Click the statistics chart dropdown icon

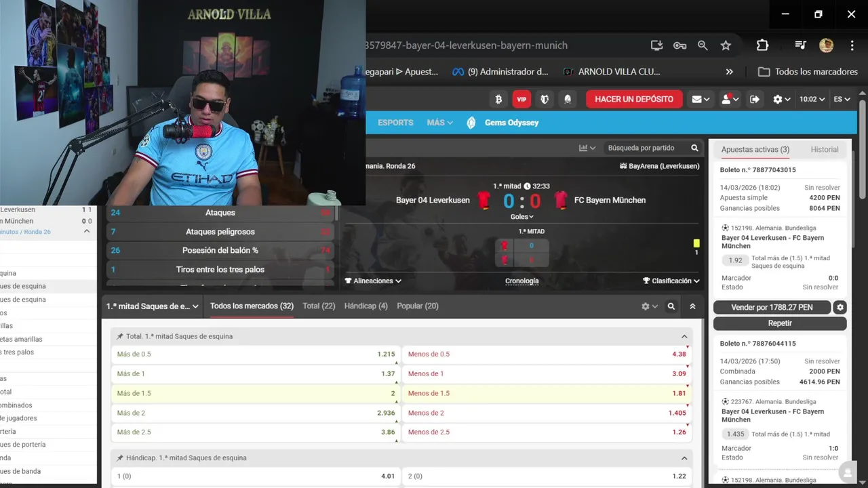point(587,148)
